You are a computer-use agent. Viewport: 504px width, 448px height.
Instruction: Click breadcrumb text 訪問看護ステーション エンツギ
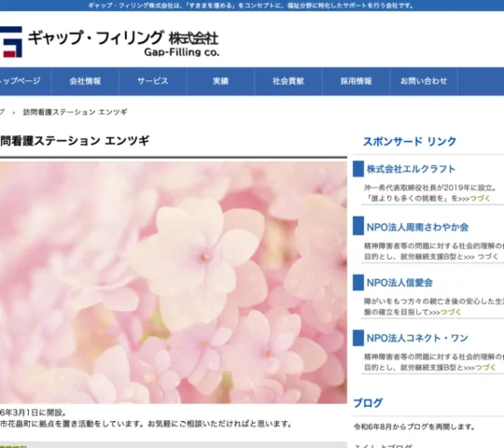pyautogui.click(x=76, y=112)
